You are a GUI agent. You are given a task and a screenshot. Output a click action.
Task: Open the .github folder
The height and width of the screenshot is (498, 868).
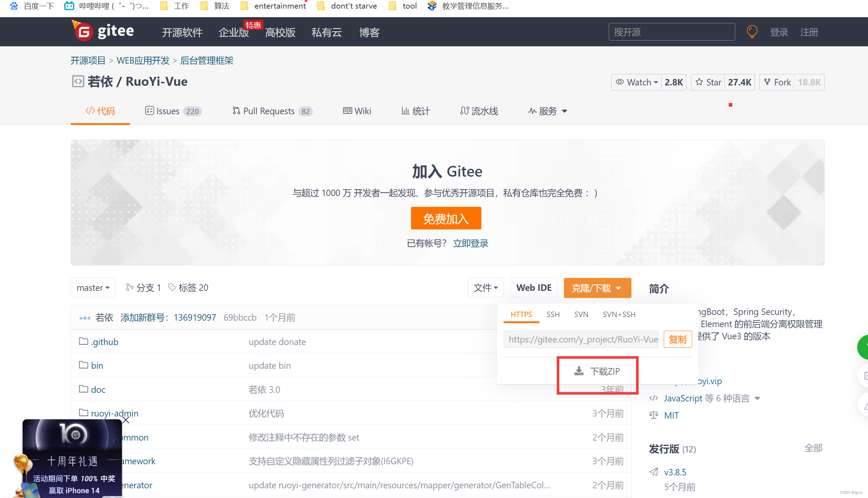point(104,341)
